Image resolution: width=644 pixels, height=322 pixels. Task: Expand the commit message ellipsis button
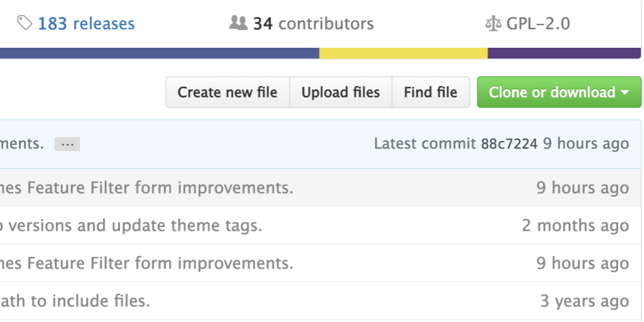[67, 144]
